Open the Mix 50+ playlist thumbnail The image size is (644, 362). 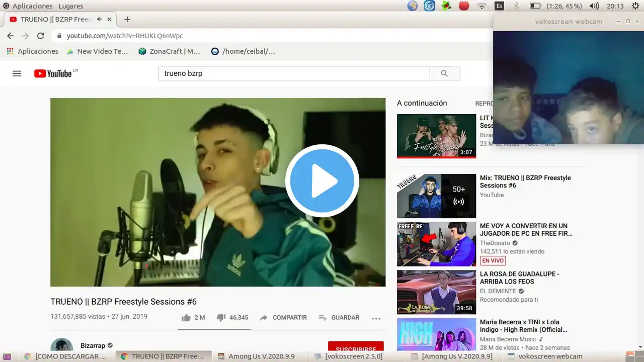pyautogui.click(x=436, y=196)
